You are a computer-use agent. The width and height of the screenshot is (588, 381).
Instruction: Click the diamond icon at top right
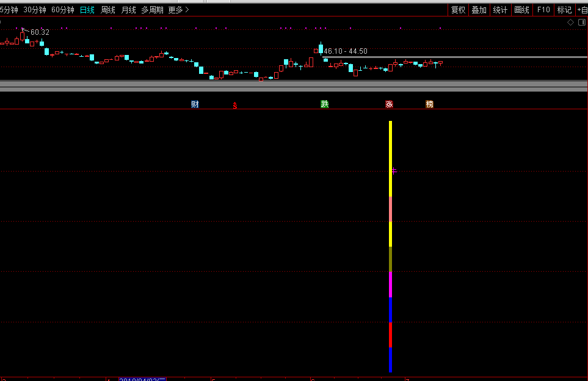pos(570,22)
